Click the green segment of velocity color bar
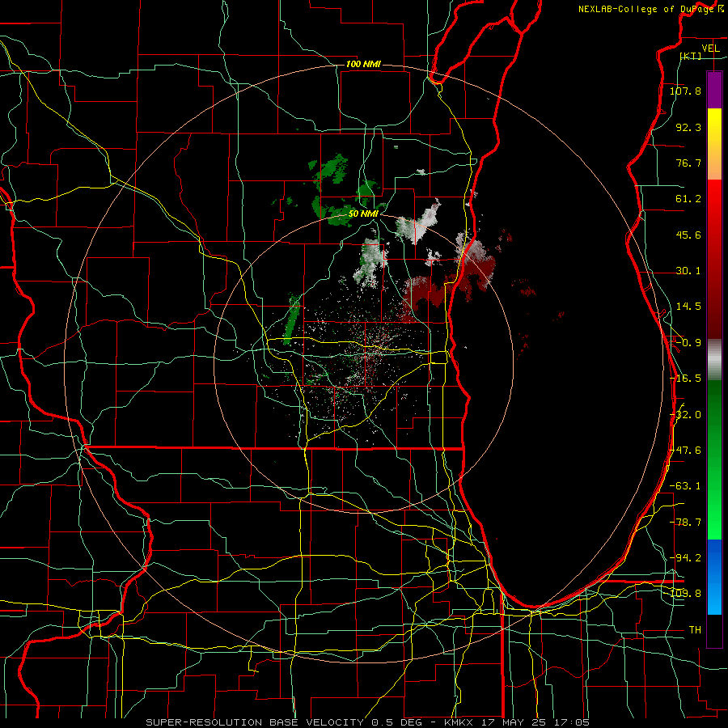 tap(714, 459)
